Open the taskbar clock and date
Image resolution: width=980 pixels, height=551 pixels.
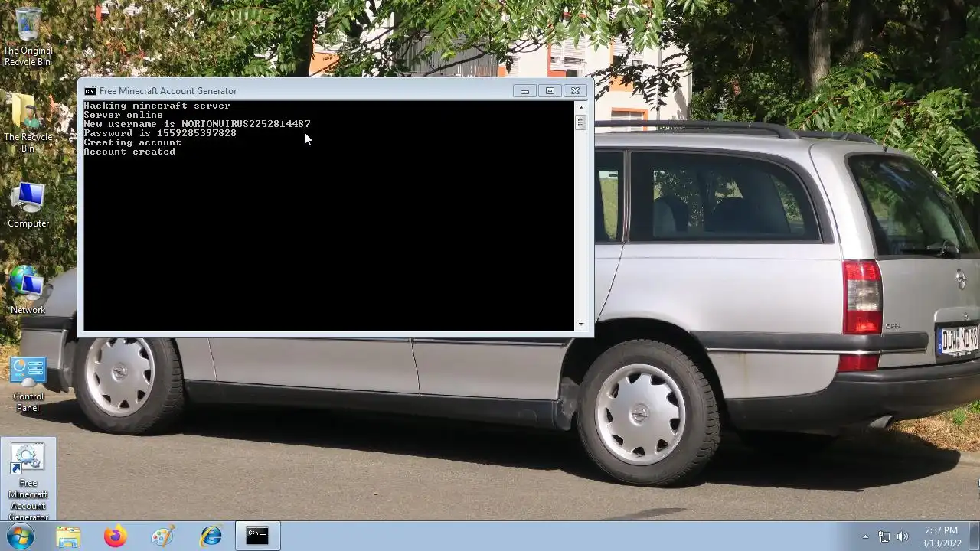tap(941, 536)
